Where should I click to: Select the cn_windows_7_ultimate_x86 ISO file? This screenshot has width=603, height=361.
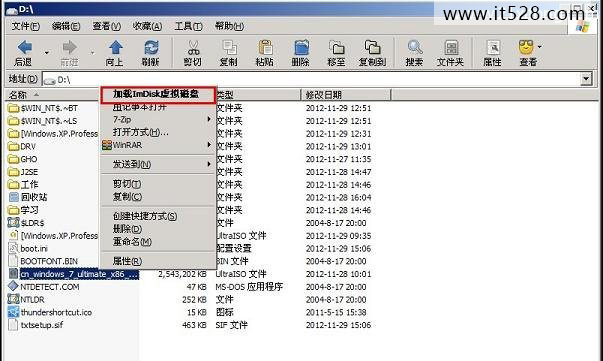click(x=73, y=274)
